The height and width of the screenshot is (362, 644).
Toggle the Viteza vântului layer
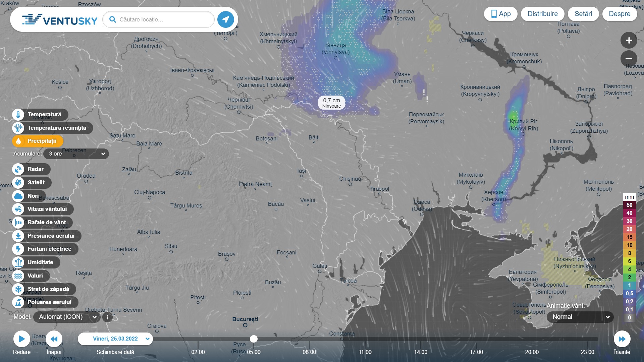(x=43, y=209)
